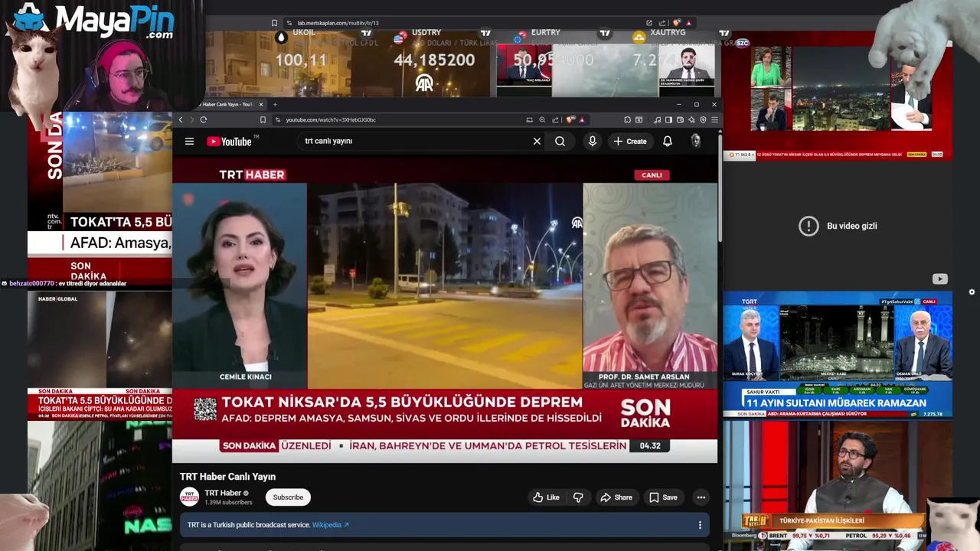Toggle the browser sidebar panel icon

pos(668,119)
